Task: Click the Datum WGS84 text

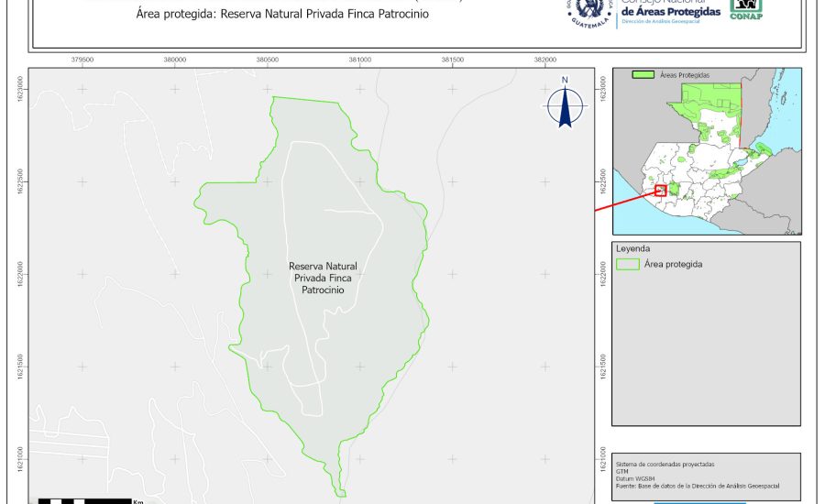Action: 640,479
